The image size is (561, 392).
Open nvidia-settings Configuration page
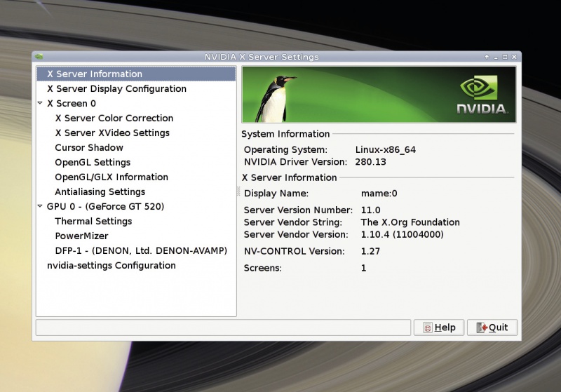click(x=111, y=265)
